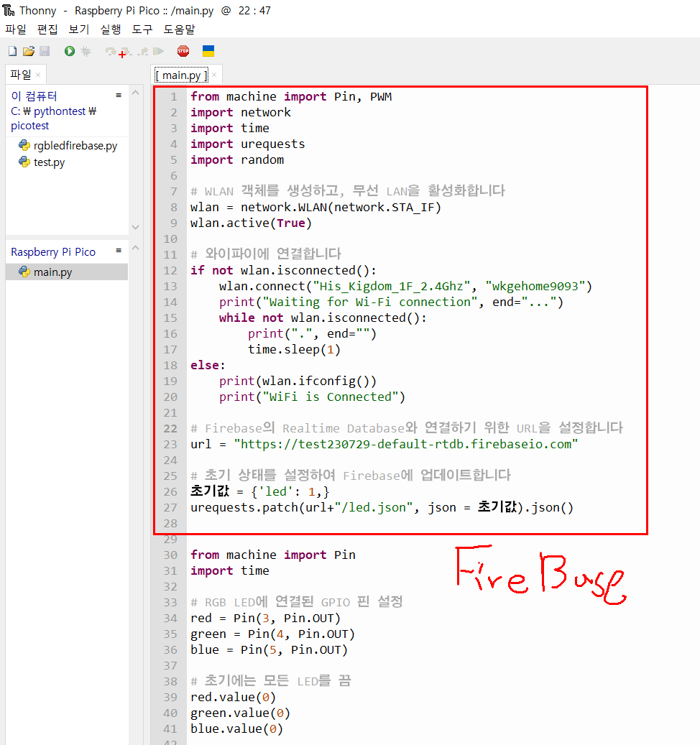
Task: Click line number 1 in the gutter
Action: pos(174,97)
